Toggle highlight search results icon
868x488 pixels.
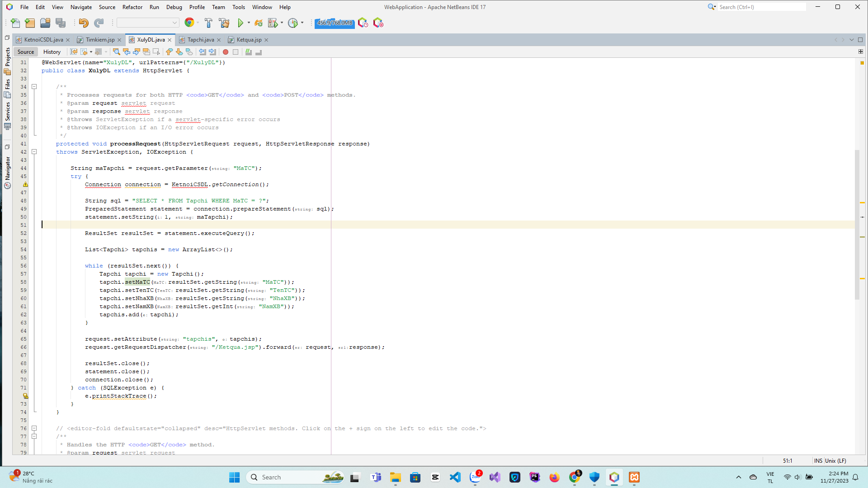(146, 52)
